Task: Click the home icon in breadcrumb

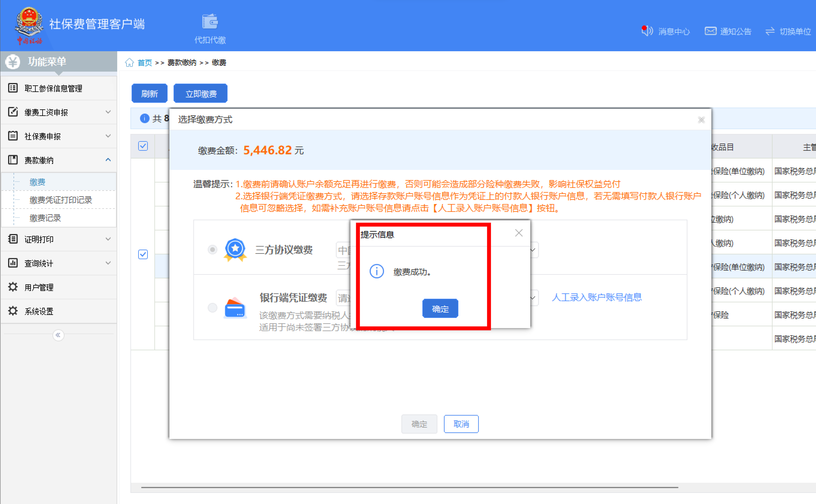Action: pos(130,63)
